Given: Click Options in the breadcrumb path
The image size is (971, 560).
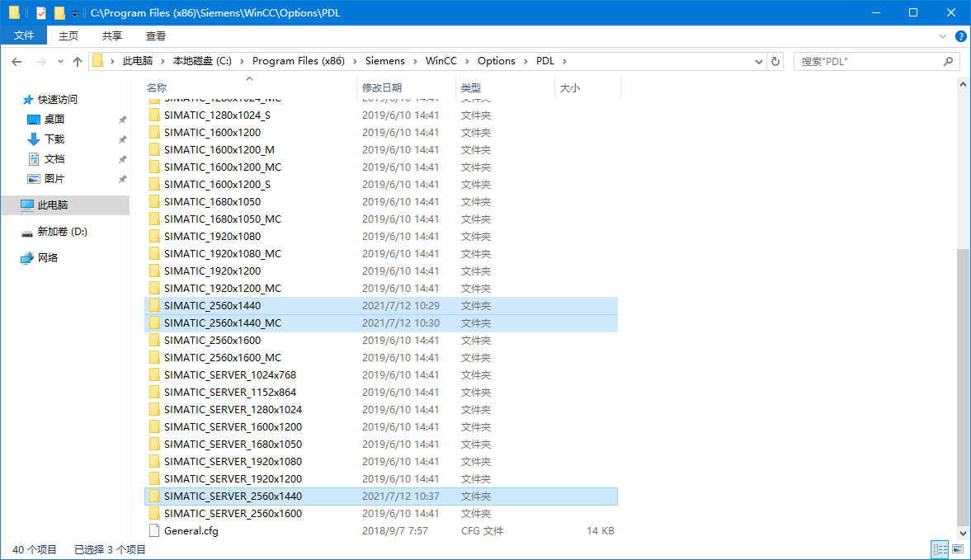Looking at the screenshot, I should (x=496, y=61).
